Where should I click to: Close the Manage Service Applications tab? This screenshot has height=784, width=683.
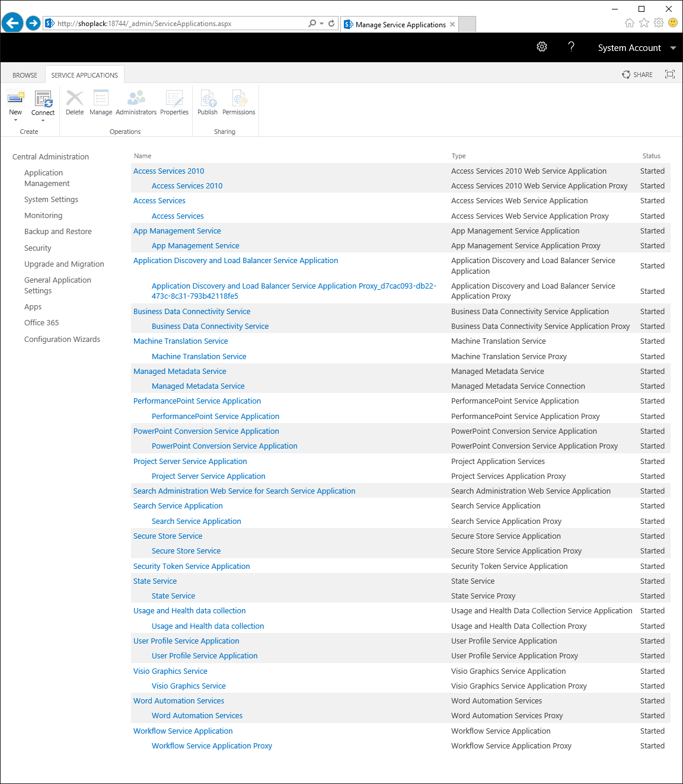pos(452,24)
